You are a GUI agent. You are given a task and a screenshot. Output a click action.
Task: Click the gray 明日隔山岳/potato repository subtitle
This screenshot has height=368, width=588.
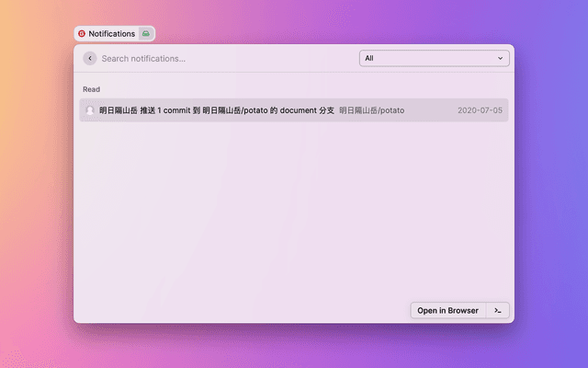(x=371, y=110)
